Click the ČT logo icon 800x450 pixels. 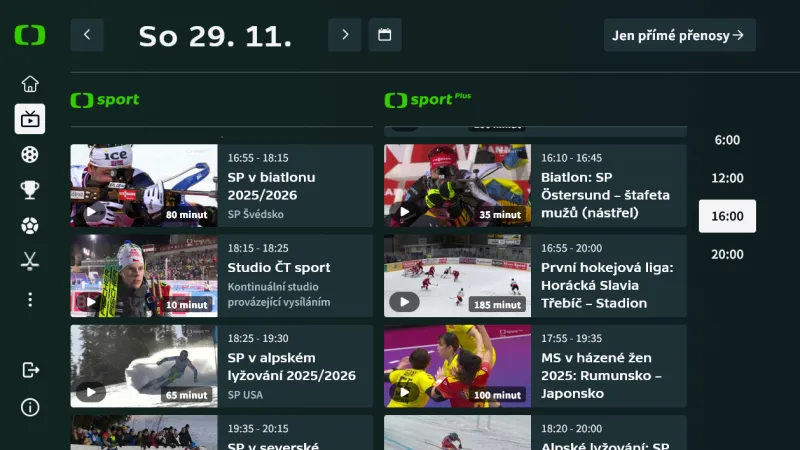30,35
